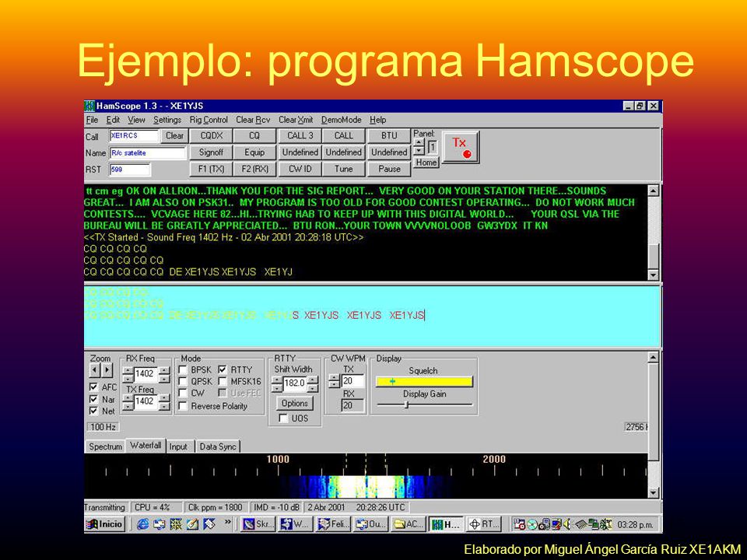This screenshot has width=747, height=560.
Task: Enable BPSK mode checkbox
Action: coord(182,369)
